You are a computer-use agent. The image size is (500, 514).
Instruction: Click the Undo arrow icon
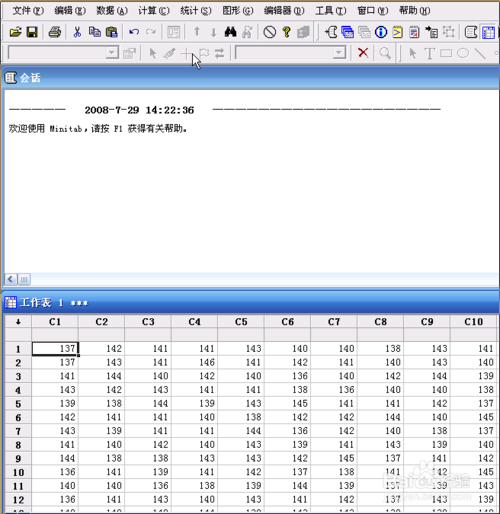pos(134,32)
